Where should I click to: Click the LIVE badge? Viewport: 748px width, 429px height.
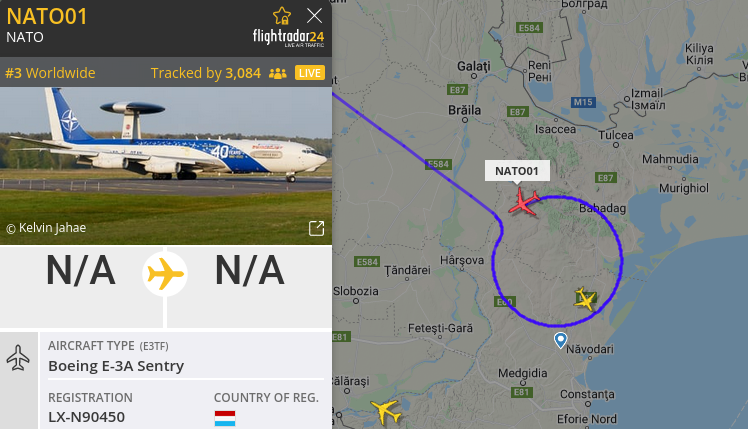click(x=310, y=73)
